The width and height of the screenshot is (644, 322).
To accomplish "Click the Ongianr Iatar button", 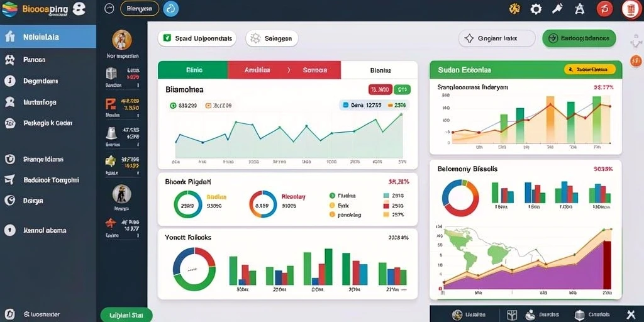I will 497,38.
